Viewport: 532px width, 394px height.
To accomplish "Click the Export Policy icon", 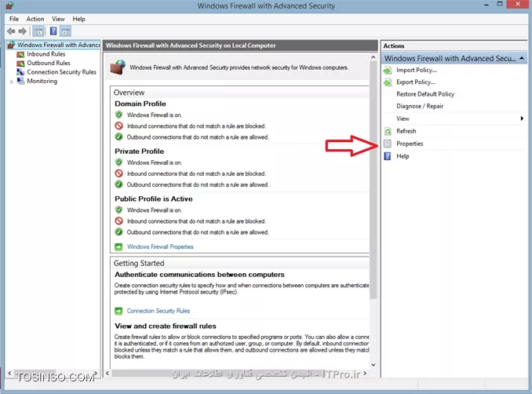I will coord(388,82).
